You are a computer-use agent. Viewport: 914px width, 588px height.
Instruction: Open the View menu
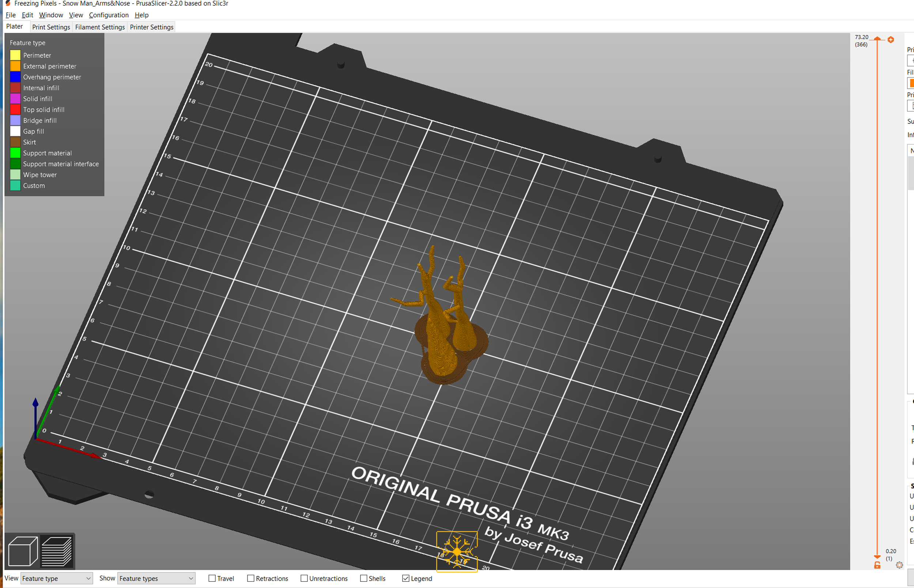76,15
